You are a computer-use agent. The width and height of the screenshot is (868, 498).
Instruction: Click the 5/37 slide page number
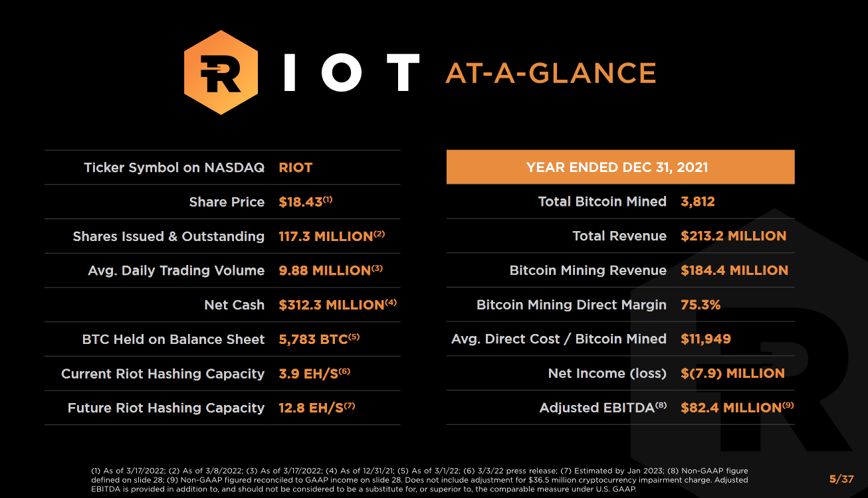[x=841, y=479]
